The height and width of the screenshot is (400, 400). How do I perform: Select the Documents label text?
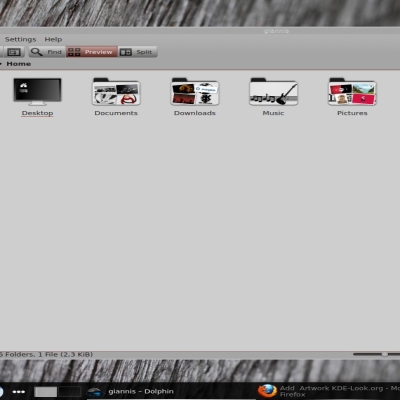tap(116, 113)
